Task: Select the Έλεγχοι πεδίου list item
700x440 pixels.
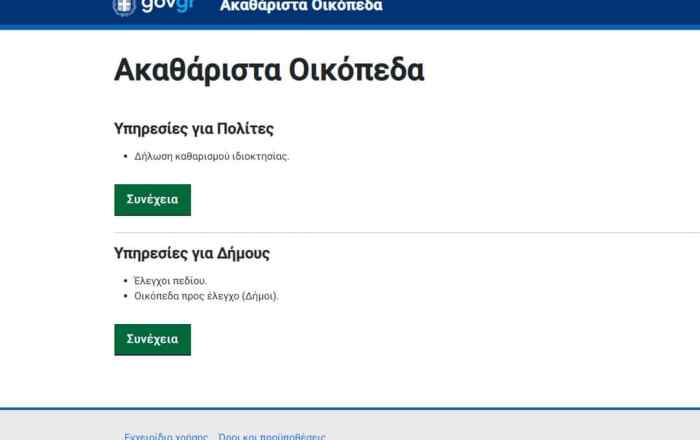Action: 170,281
